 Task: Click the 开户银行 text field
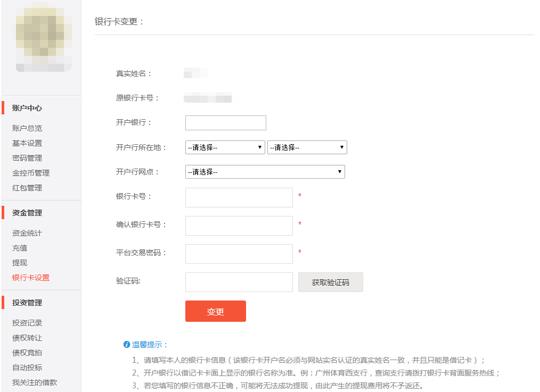[225, 123]
